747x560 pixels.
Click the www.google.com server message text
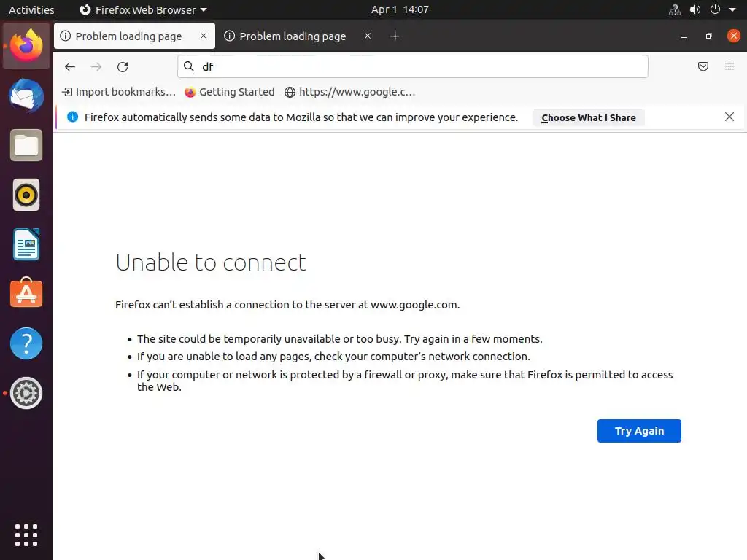coord(287,305)
